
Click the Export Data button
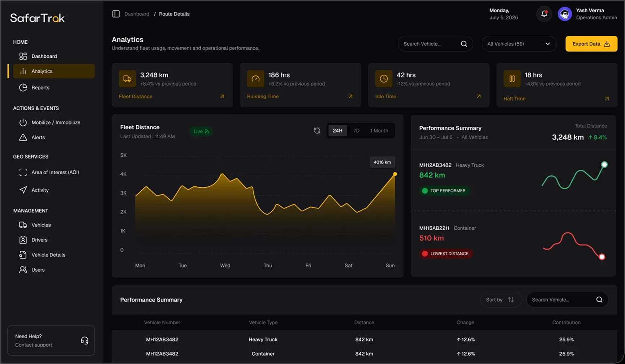pyautogui.click(x=591, y=44)
